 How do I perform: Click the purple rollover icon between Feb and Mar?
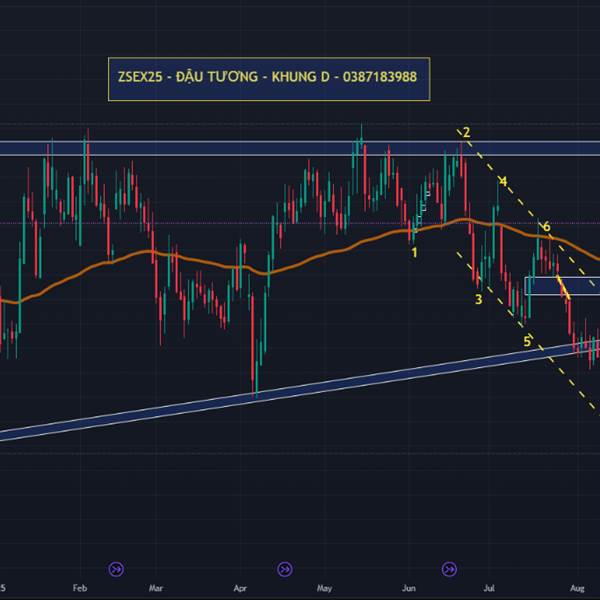(x=116, y=569)
